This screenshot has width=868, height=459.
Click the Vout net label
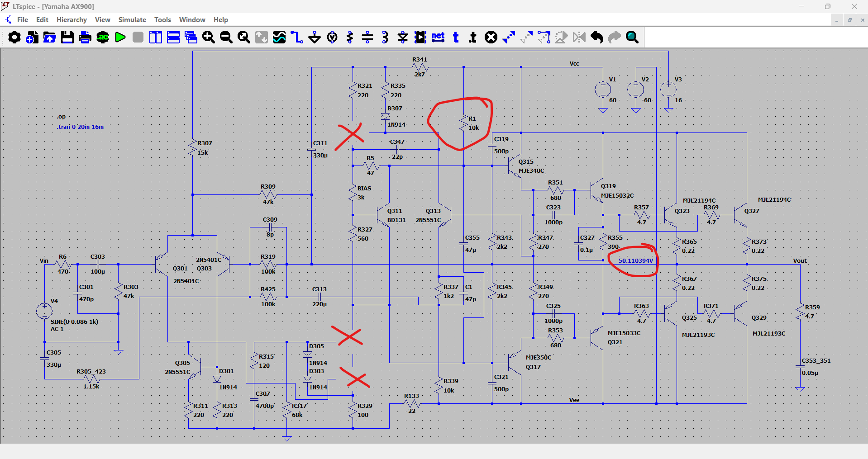tap(800, 261)
